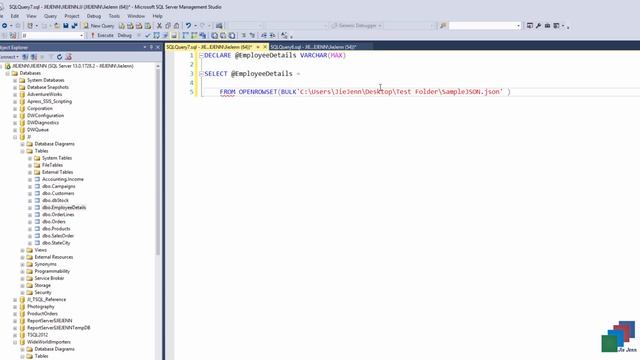Click the Execute query button
This screenshot has width=640, height=360.
click(x=102, y=36)
